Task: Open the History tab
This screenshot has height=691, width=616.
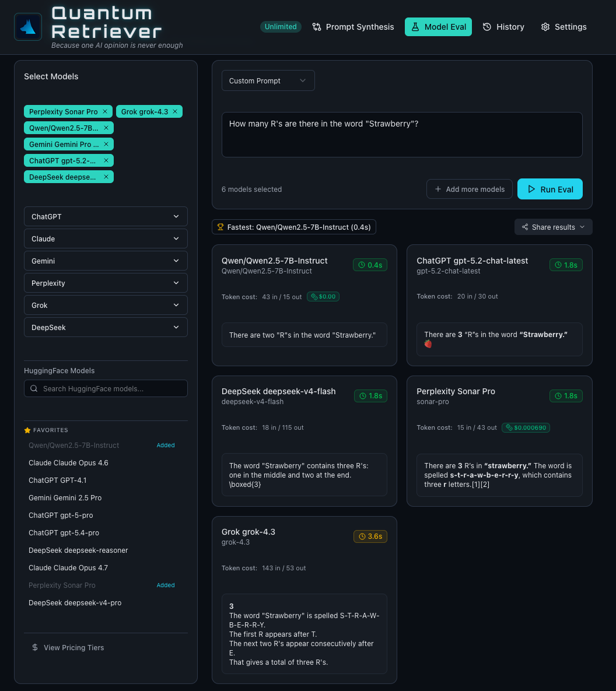Action: tap(503, 27)
